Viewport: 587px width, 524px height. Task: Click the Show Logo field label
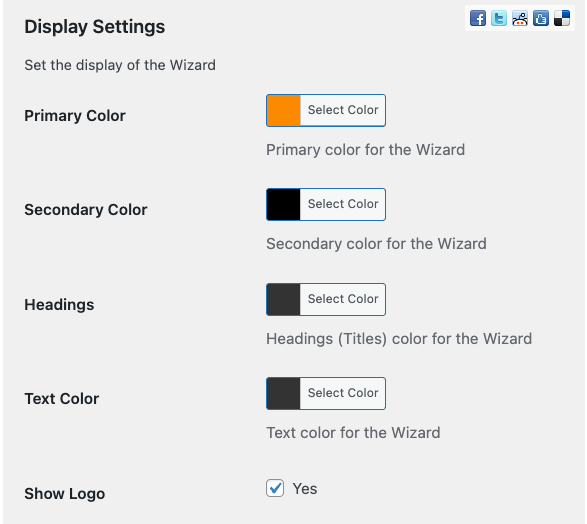tap(64, 494)
